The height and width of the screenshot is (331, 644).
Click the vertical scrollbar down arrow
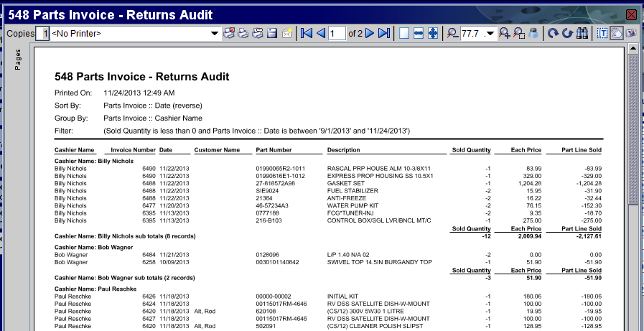633,325
